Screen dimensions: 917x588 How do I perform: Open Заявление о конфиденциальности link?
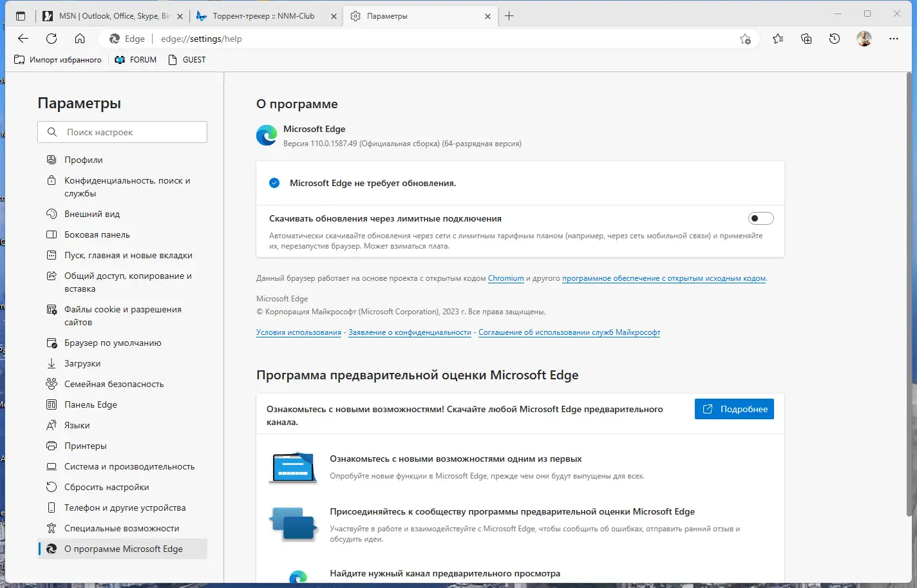click(x=410, y=332)
